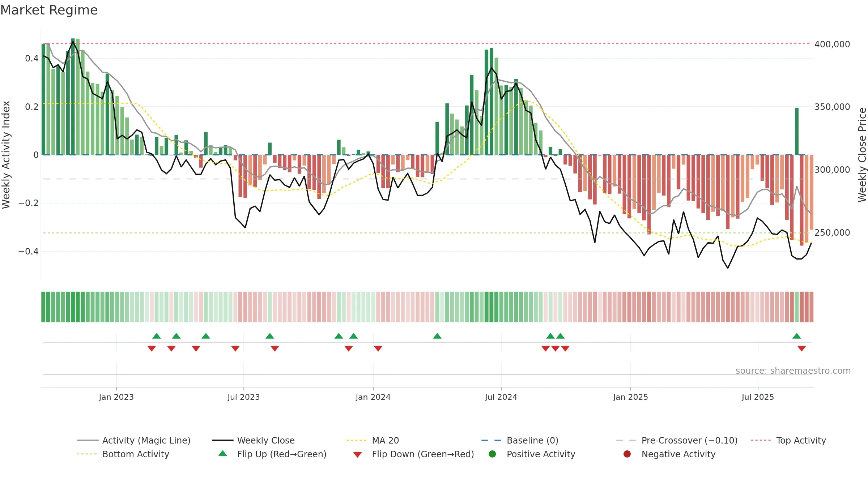Toggle the Top Activity legend entry
The width and height of the screenshot is (868, 488).
coord(788,440)
